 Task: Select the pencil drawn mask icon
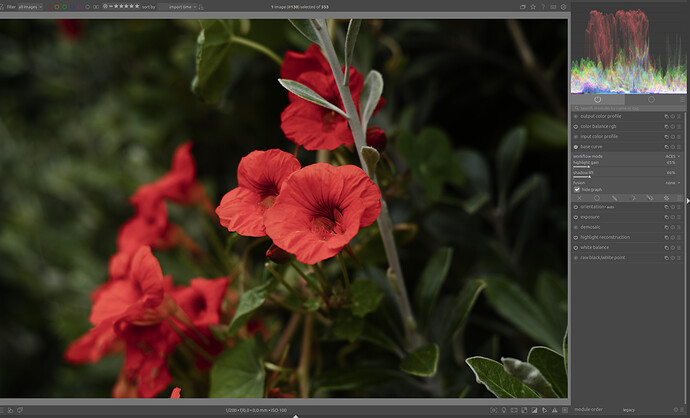click(613, 198)
